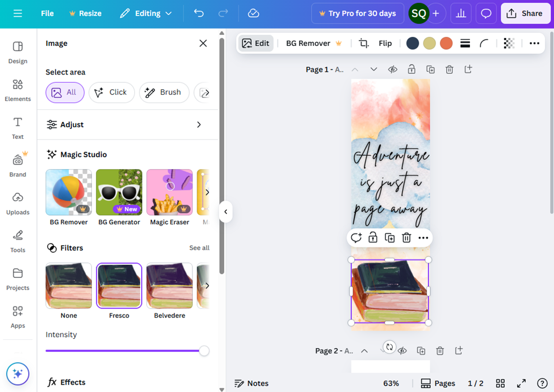Open the Crop tool in the image toolbar
Image resolution: width=554 pixels, height=392 pixels.
pyautogui.click(x=363, y=43)
